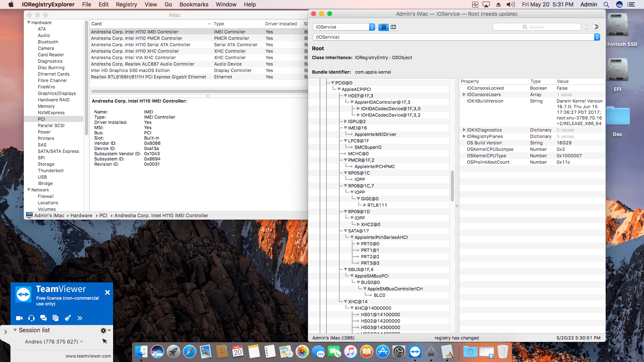This screenshot has height=362, width=644.
Task: Open Andres session dropdown chevron
Action: 82,341
